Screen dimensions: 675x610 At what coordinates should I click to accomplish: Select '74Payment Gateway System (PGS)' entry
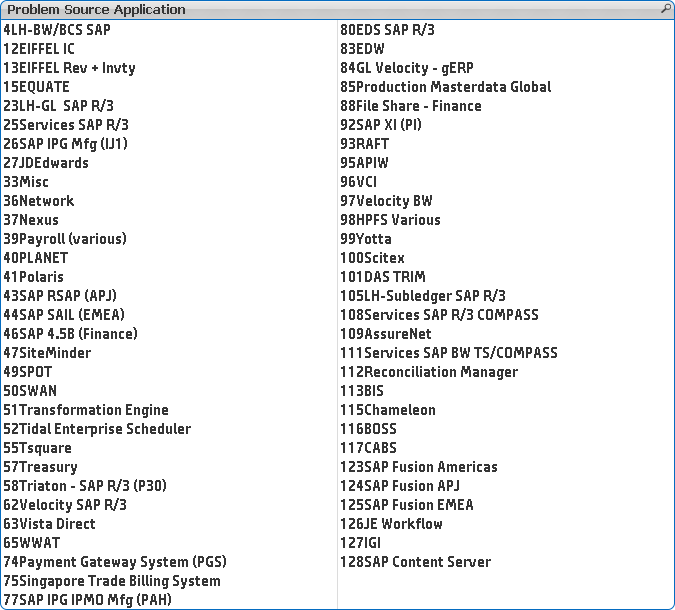tap(169, 561)
